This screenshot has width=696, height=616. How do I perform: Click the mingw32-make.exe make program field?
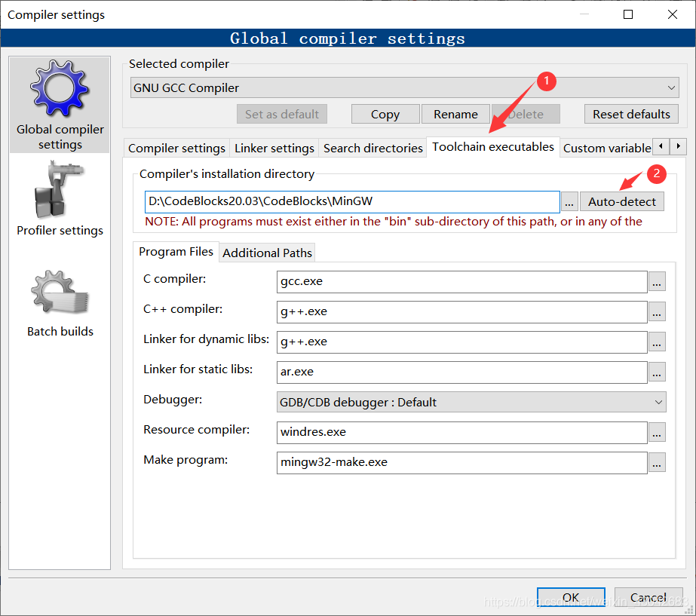click(461, 462)
